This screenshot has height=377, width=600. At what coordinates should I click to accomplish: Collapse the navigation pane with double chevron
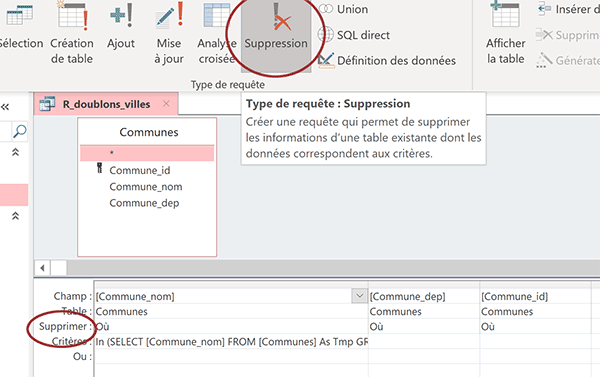pos(5,107)
